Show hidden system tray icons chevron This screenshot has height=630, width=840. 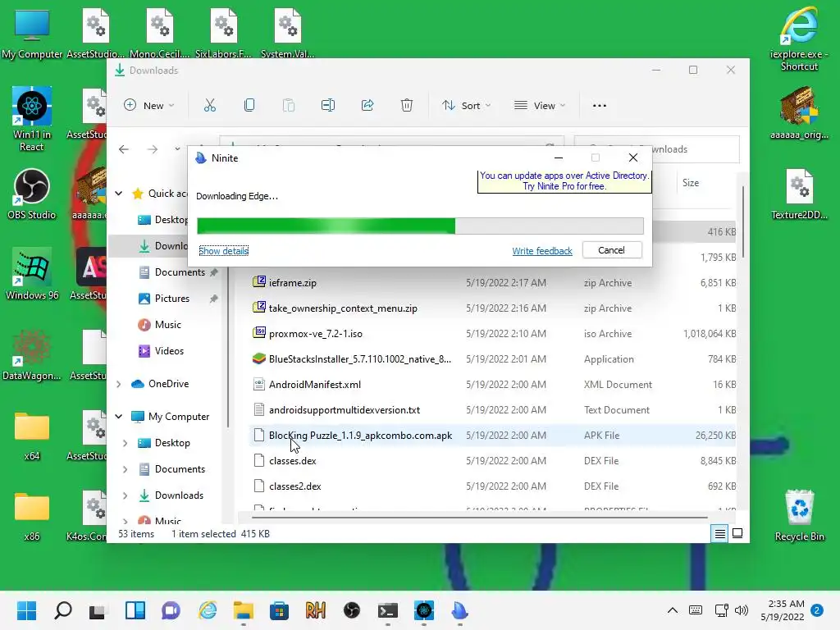(x=673, y=610)
